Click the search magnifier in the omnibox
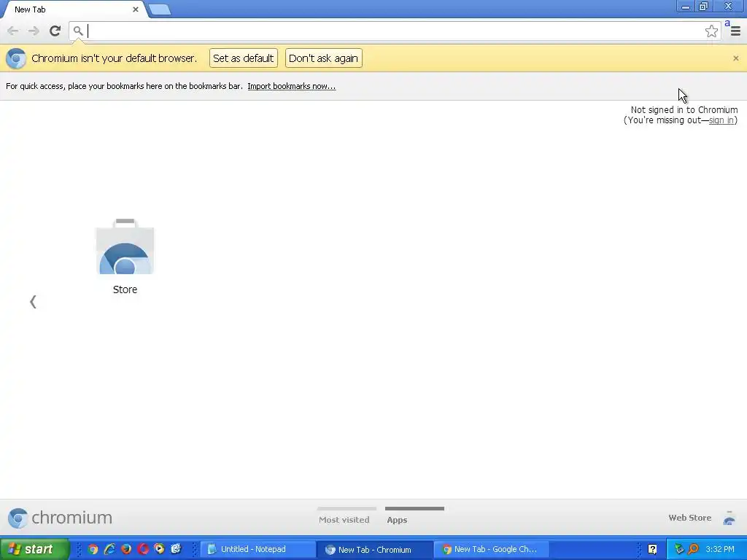Screen dimensions: 747x560 click(x=78, y=31)
